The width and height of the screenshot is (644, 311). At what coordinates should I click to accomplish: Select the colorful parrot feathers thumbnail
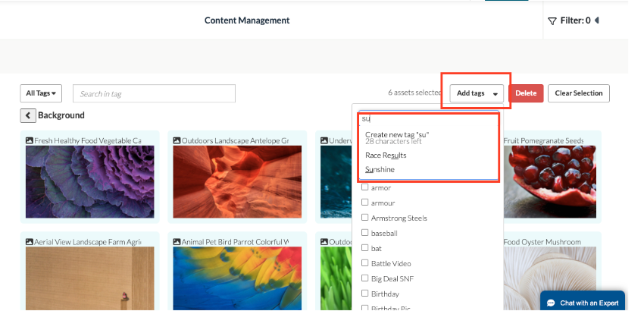click(x=237, y=278)
